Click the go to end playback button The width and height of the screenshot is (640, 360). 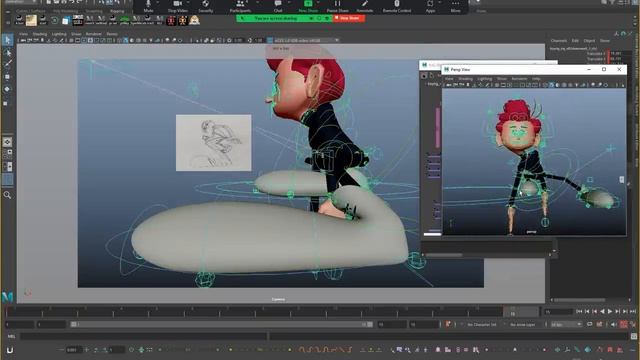633,311
